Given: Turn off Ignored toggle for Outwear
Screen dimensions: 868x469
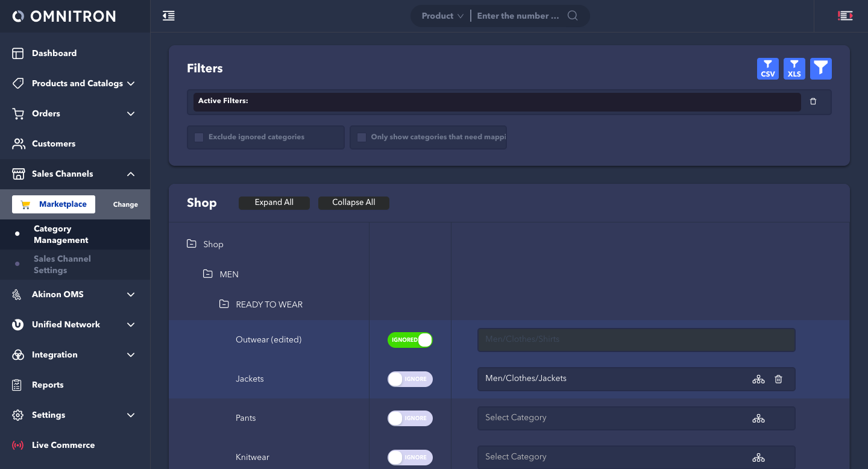Looking at the screenshot, I should (410, 340).
